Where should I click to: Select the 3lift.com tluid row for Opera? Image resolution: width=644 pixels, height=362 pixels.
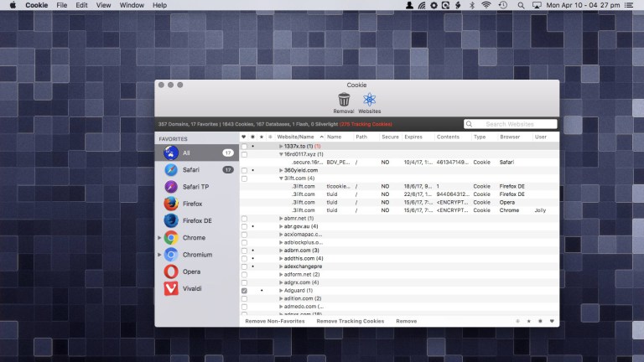399,202
